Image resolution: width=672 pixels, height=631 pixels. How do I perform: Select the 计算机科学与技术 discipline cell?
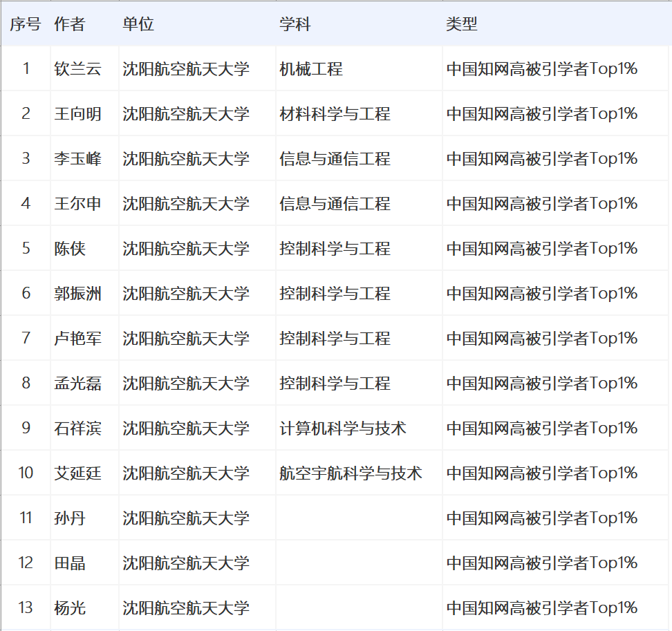click(x=343, y=428)
